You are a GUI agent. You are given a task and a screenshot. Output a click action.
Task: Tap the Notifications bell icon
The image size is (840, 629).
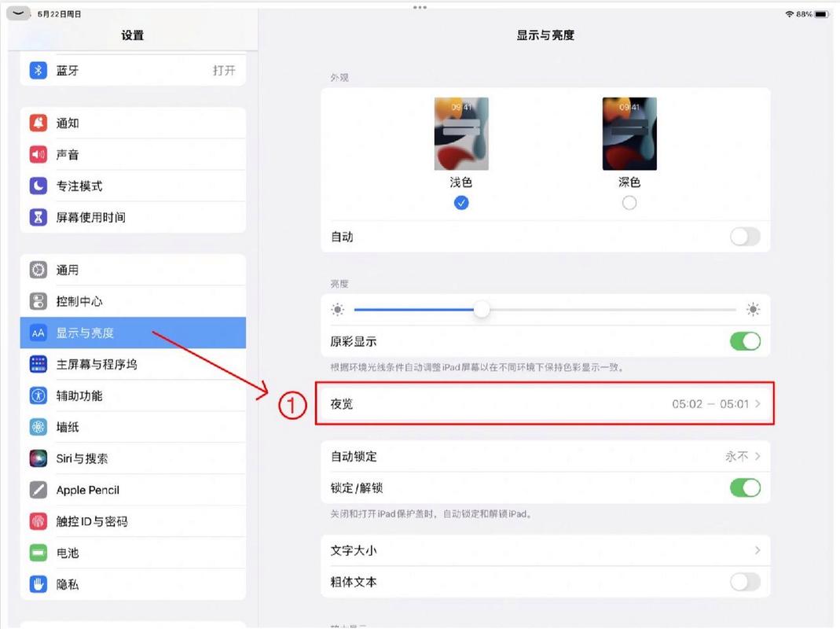pyautogui.click(x=38, y=123)
